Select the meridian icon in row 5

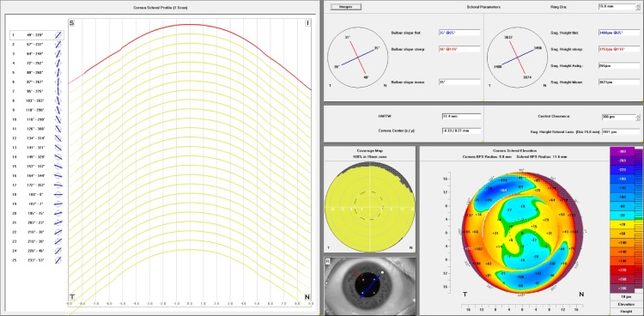point(58,72)
